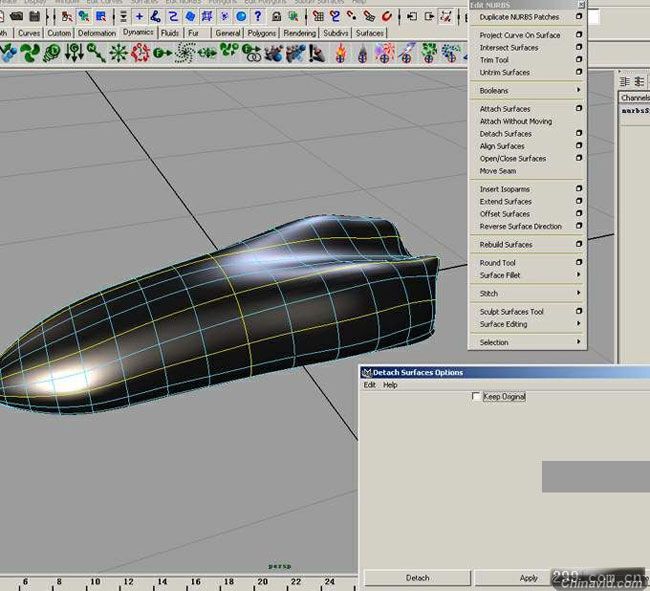Viewport: 650px width, 591px height.
Task: Open the outputs from selected object icon
Action: pos(429,17)
